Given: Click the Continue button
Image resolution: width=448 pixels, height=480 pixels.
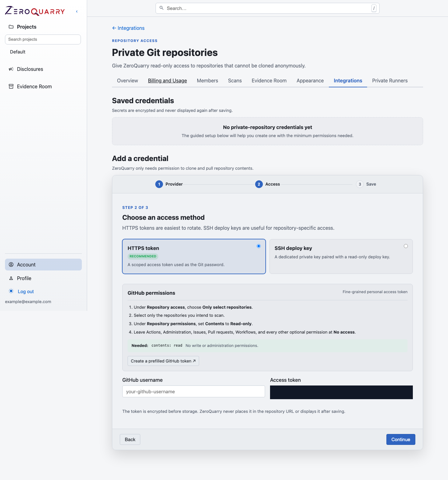Looking at the screenshot, I should 401,440.
